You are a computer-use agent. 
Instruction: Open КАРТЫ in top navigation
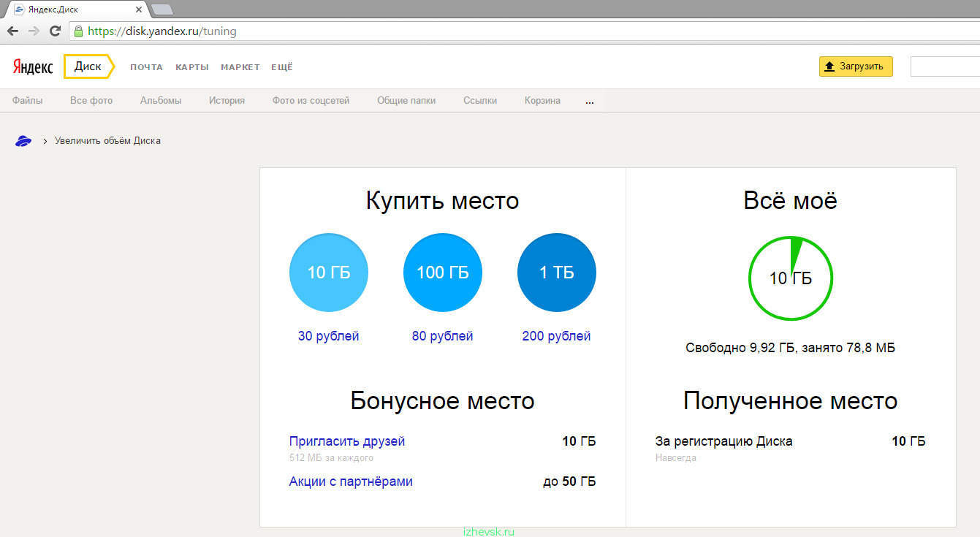coord(192,67)
